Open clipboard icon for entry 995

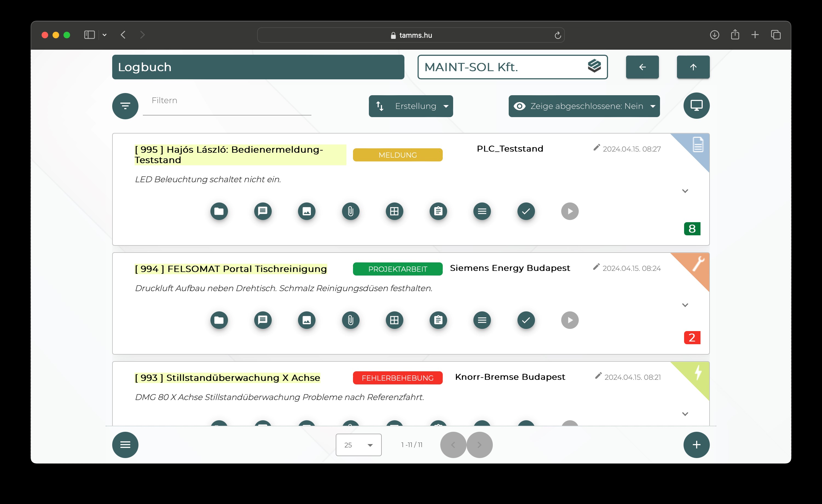pos(438,211)
